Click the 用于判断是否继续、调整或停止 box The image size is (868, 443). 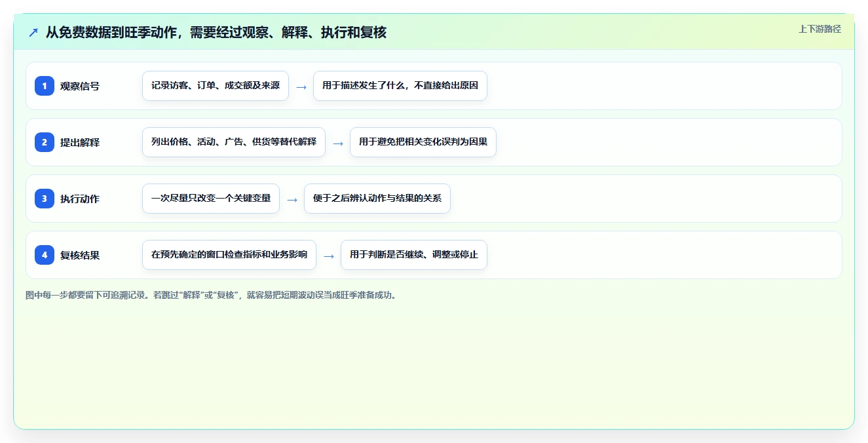pos(414,255)
